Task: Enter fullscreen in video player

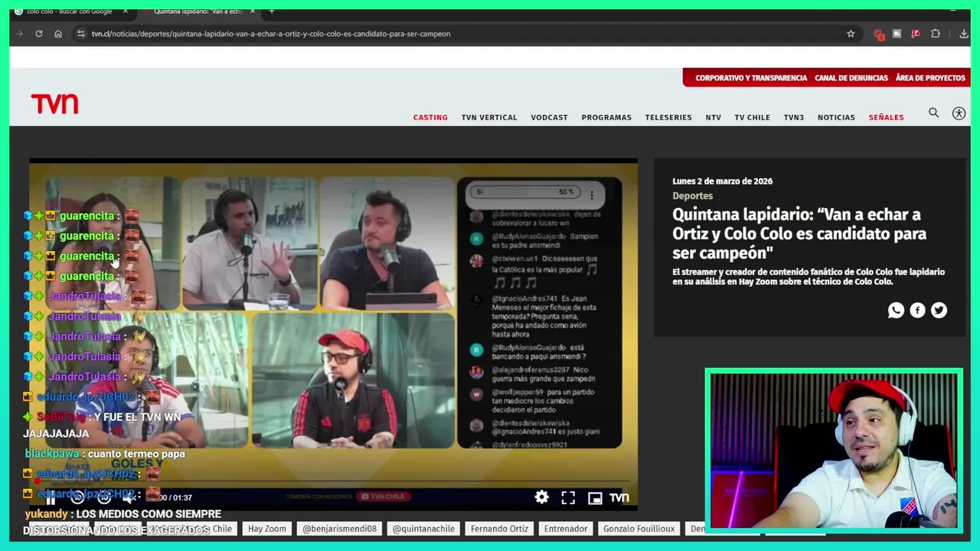Action: (568, 497)
